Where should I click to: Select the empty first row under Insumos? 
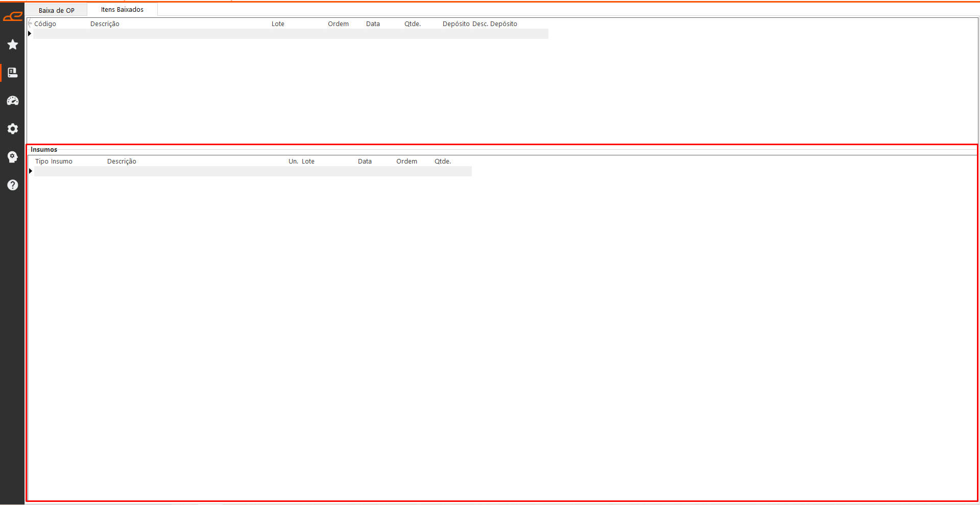click(253, 171)
